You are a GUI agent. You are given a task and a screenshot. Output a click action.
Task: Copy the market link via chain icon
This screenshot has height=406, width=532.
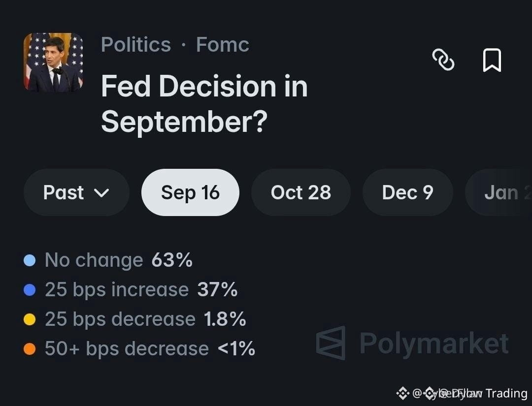point(443,60)
